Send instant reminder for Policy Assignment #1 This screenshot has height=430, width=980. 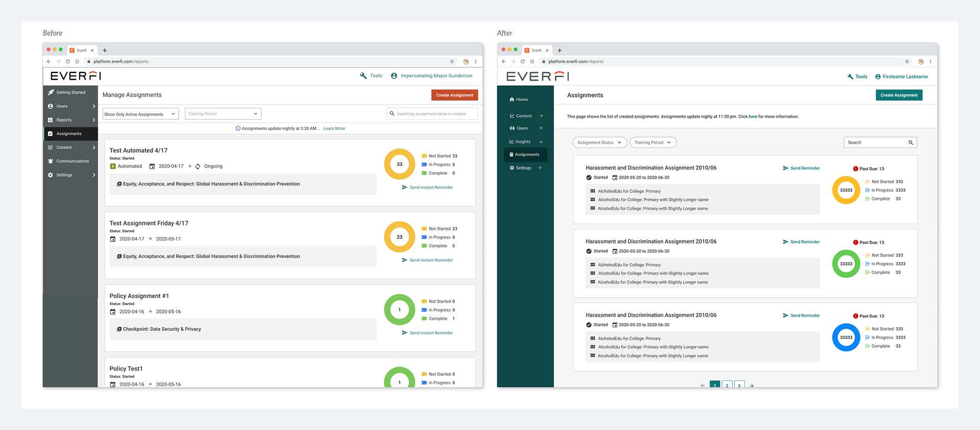[427, 333]
